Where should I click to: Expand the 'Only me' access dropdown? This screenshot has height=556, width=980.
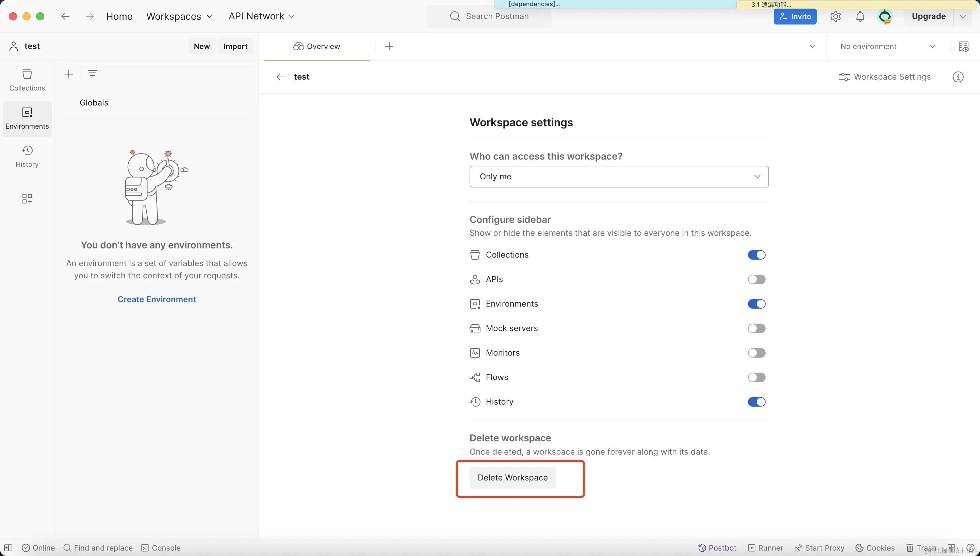point(619,176)
